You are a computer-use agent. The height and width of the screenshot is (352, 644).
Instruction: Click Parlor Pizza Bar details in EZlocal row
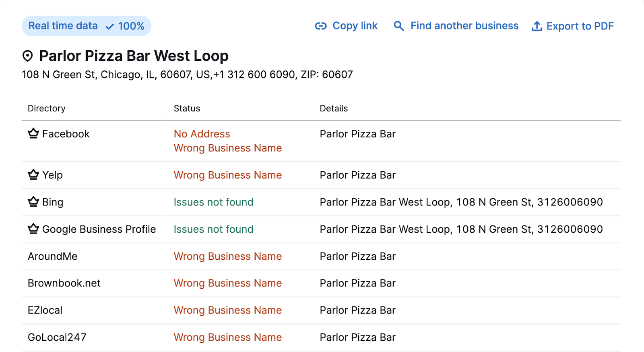click(358, 310)
